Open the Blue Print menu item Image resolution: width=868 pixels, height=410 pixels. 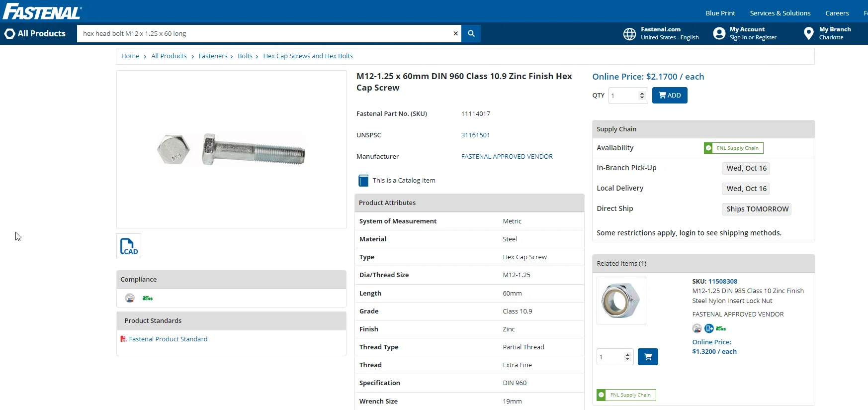720,13
